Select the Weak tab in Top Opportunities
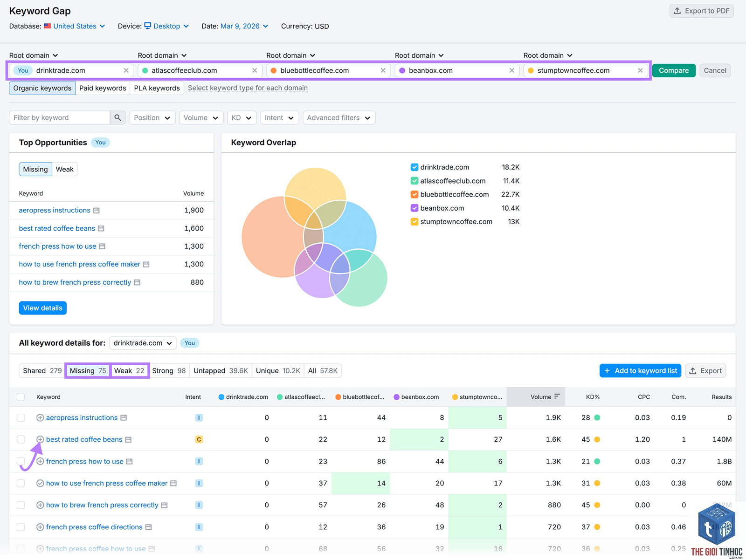The image size is (746, 560). click(x=65, y=169)
